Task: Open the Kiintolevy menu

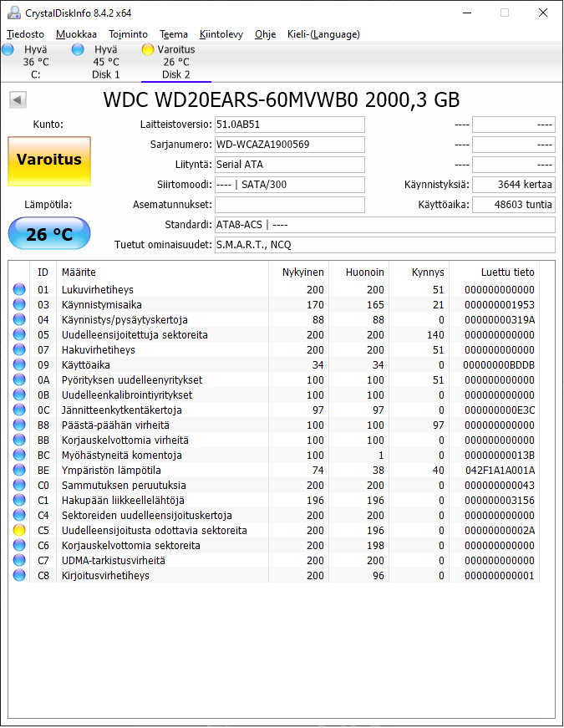Action: [221, 34]
